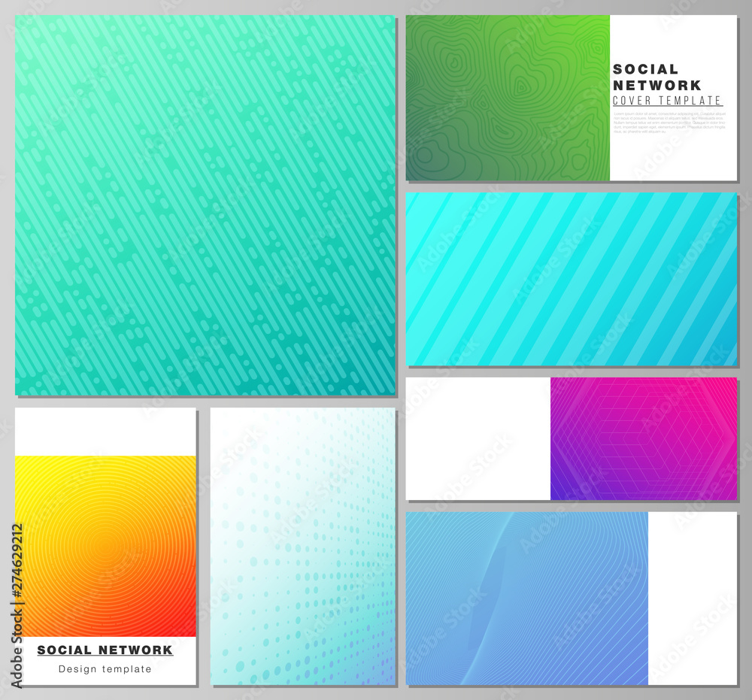
Task: Select the green topographic cover template
Action: (572, 98)
